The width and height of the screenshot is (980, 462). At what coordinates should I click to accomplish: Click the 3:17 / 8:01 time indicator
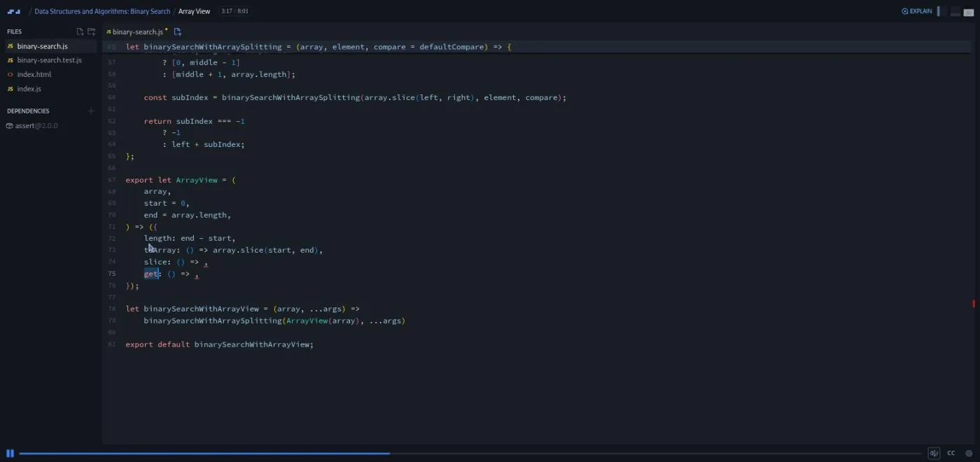click(x=234, y=11)
